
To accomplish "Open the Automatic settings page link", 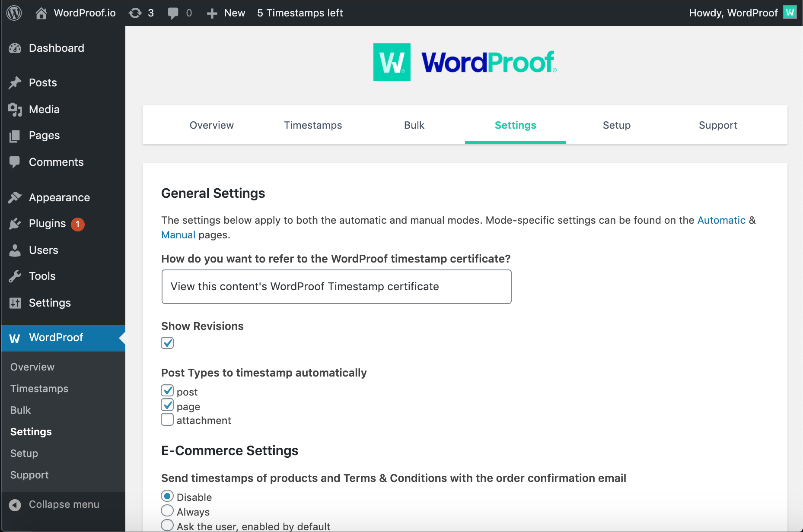I will click(721, 220).
